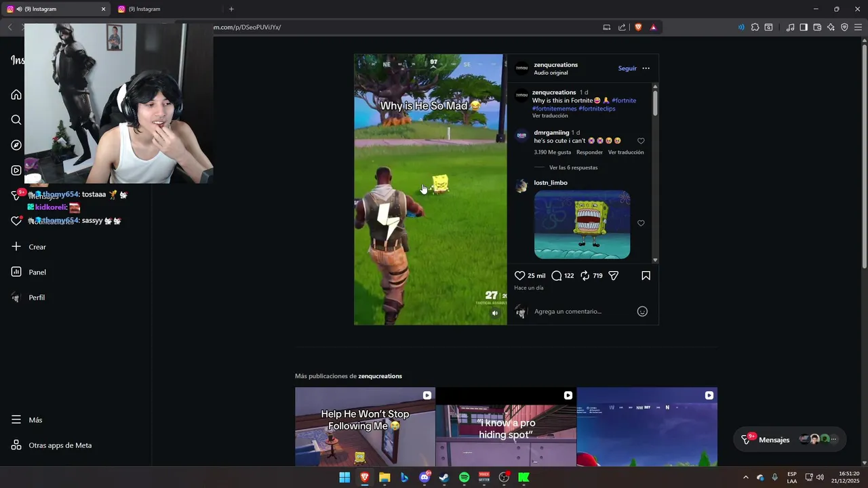Expand Ver las 6 respuestas

(x=573, y=167)
